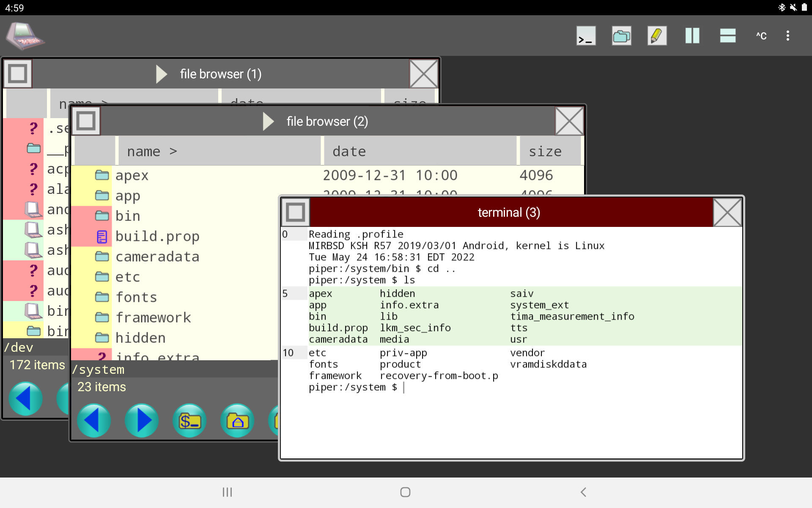Switch focus to file browser (1) title bar
The image size is (812, 508).
[220, 74]
